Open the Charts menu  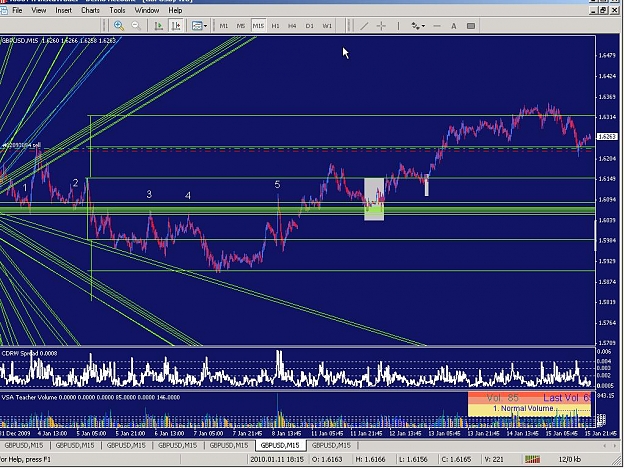90,10
